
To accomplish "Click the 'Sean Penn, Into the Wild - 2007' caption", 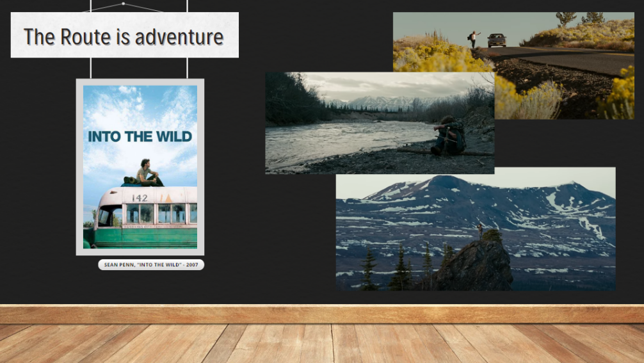I will [151, 265].
